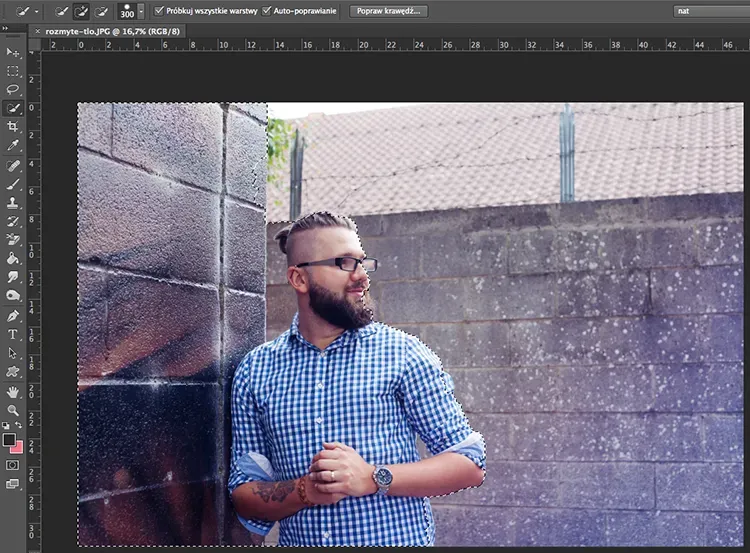The width and height of the screenshot is (750, 553).
Task: Pick the Lasso tool
Action: click(x=13, y=89)
